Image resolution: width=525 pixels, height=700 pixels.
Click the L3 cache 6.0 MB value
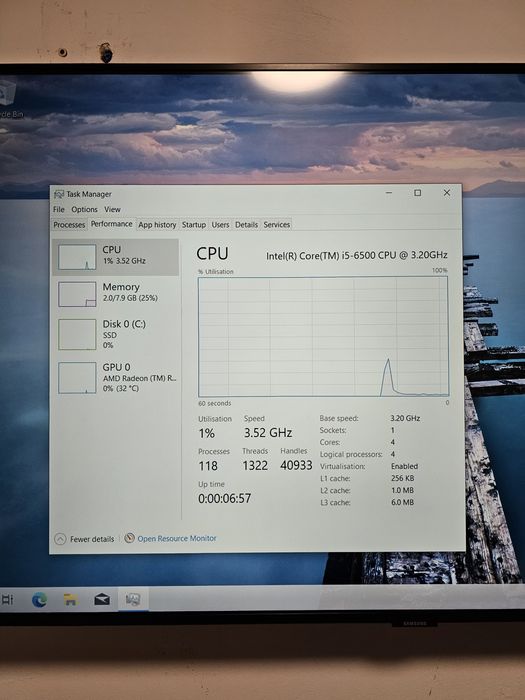402,502
